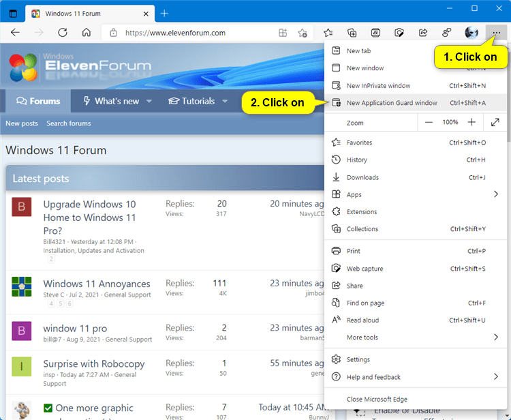Click bill@7's purple B avatar
This screenshot has height=420, width=511.
pyautogui.click(x=22, y=331)
